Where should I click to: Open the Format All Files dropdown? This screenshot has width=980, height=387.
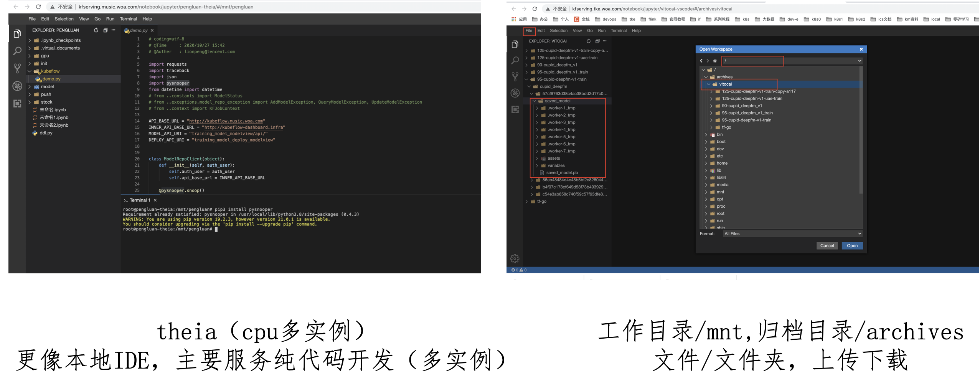click(793, 233)
